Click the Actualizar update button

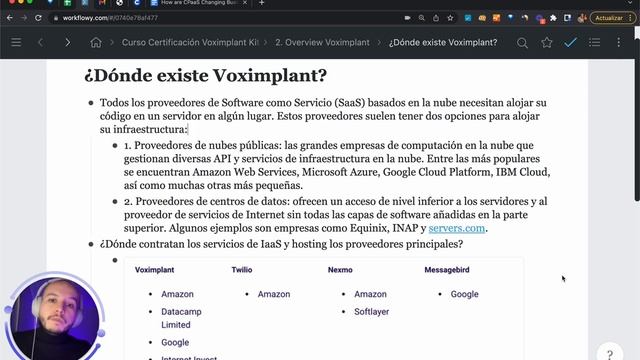[x=613, y=18]
